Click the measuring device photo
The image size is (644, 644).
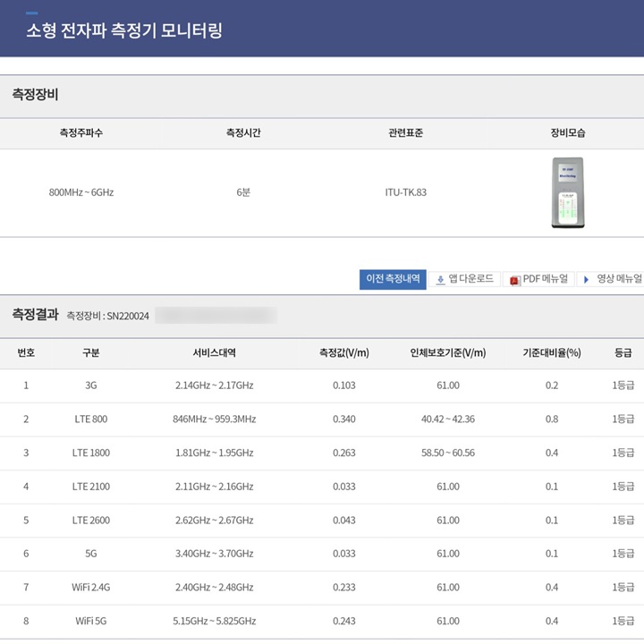[x=568, y=192]
